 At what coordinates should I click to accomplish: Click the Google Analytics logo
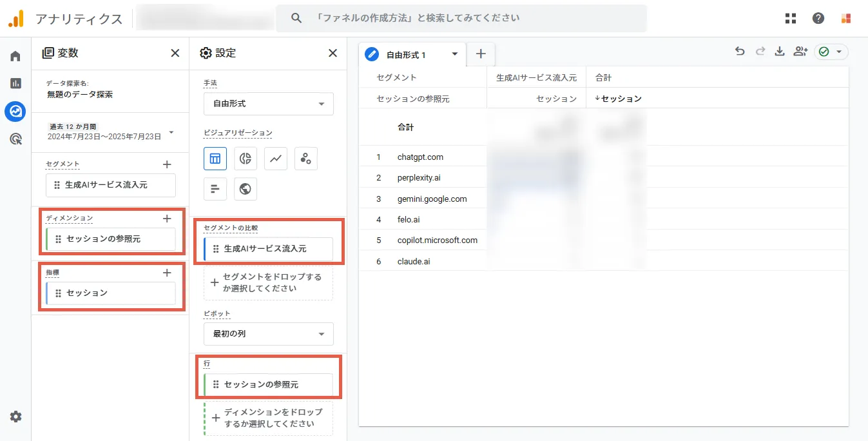point(16,19)
